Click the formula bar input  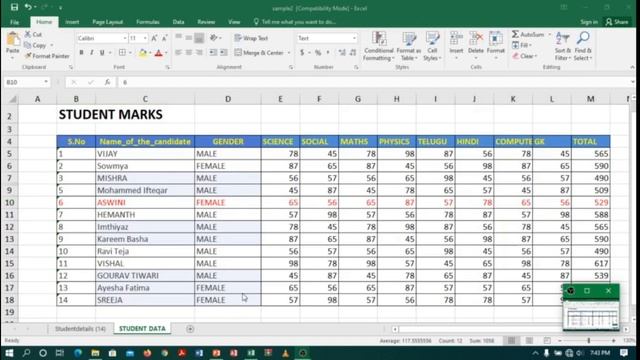[376, 82]
